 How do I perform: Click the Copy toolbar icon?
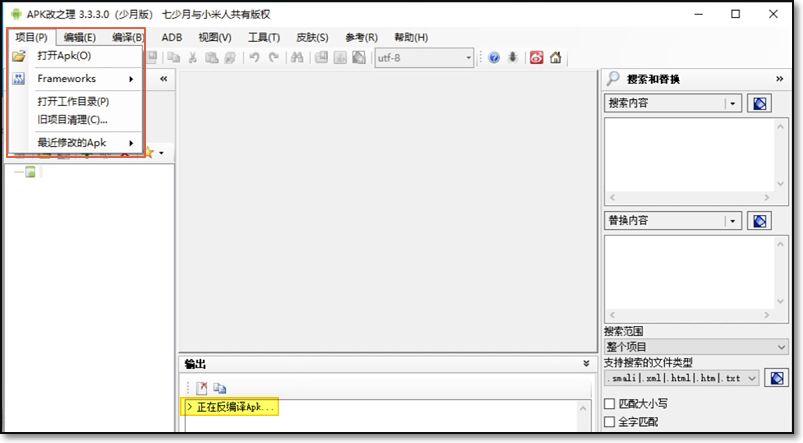coord(174,57)
